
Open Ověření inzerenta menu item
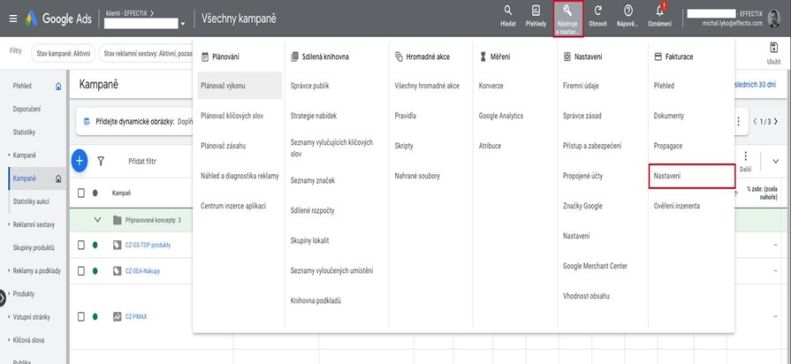point(676,206)
